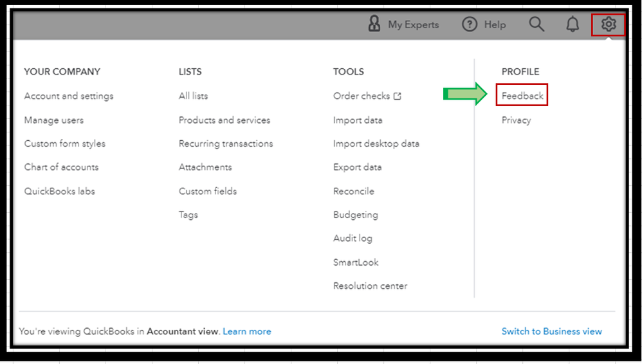The height and width of the screenshot is (364, 642).
Task: Open the Audit log
Action: click(353, 239)
